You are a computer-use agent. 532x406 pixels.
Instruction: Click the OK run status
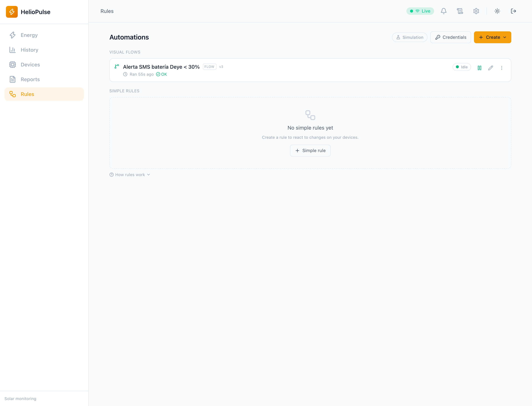coord(161,74)
